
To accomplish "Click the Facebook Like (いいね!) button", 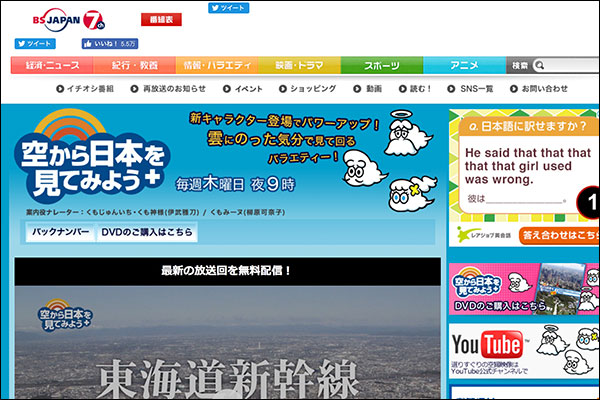I will (x=110, y=44).
